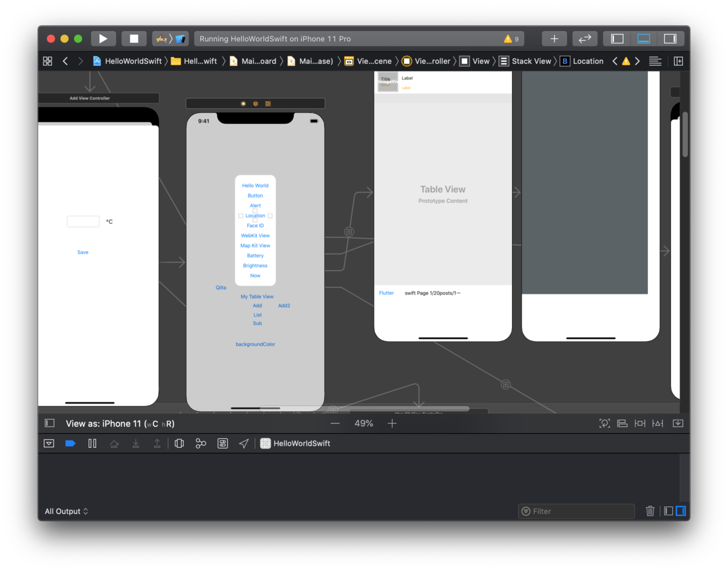Check the checkbox beside the Location button

click(240, 215)
